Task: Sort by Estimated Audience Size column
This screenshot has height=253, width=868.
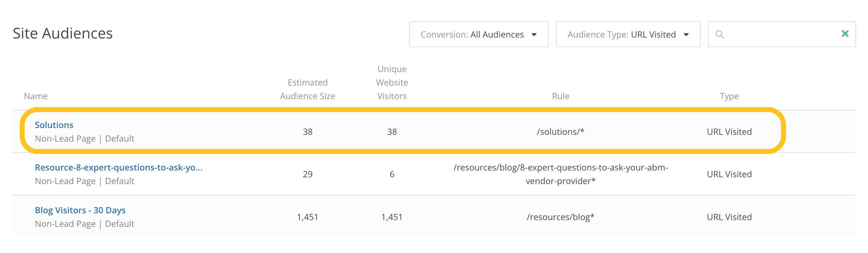Action: coord(307,89)
